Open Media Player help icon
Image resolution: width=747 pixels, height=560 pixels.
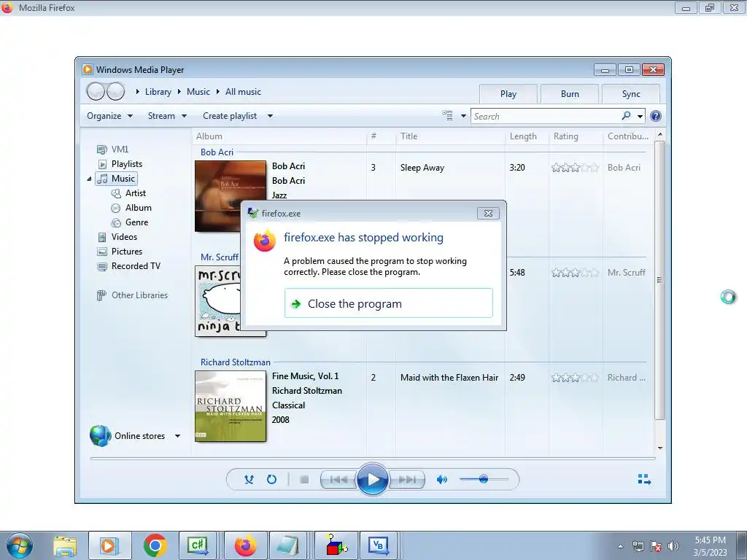coord(656,116)
